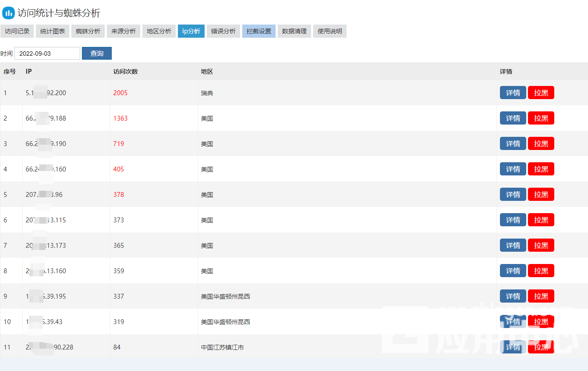Open 详情 for the 319 visits row
The height and width of the screenshot is (371, 588).
[x=513, y=321]
